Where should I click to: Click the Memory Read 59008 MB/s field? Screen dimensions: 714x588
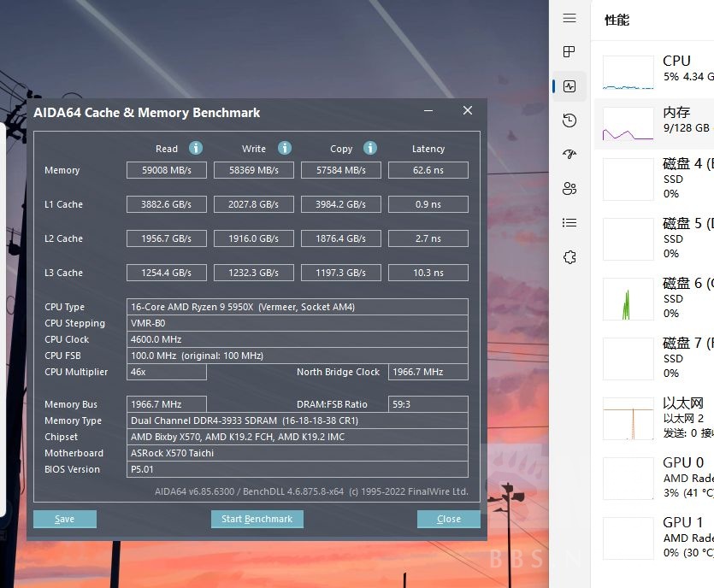167,170
